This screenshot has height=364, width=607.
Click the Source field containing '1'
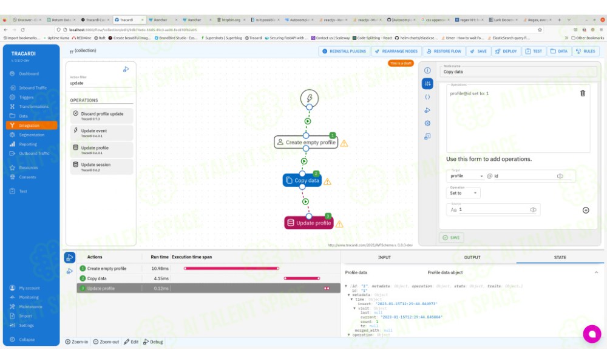(x=494, y=210)
